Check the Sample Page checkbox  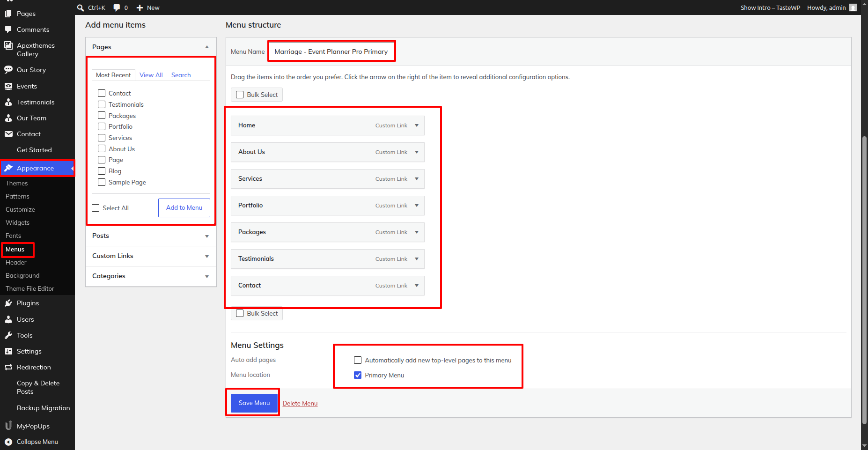click(x=102, y=182)
